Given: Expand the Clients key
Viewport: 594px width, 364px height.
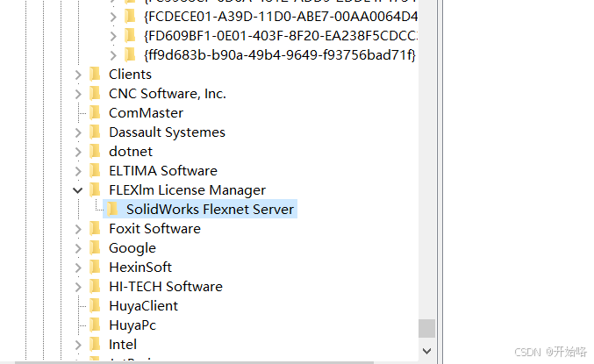Looking at the screenshot, I should click(x=78, y=75).
